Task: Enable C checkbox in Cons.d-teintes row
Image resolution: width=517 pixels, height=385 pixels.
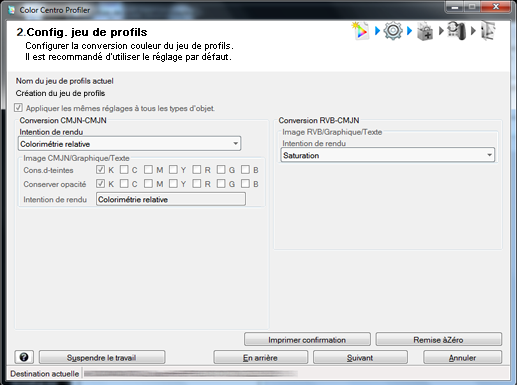Action: click(124, 170)
